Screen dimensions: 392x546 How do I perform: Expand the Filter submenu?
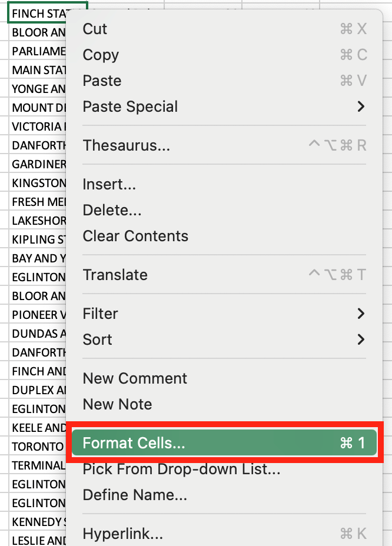[100, 314]
